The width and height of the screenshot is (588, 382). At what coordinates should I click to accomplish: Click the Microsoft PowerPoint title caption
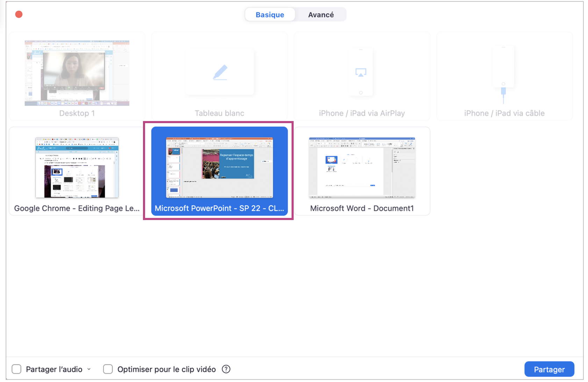[219, 208]
